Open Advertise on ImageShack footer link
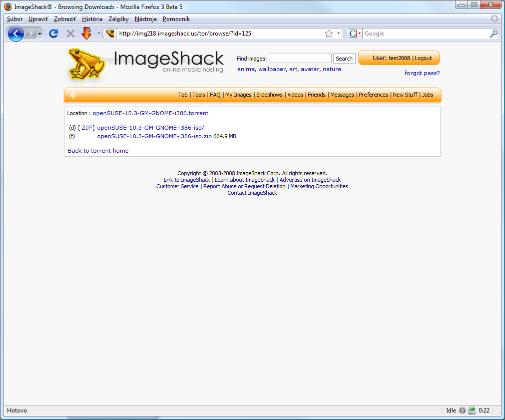 click(x=310, y=180)
